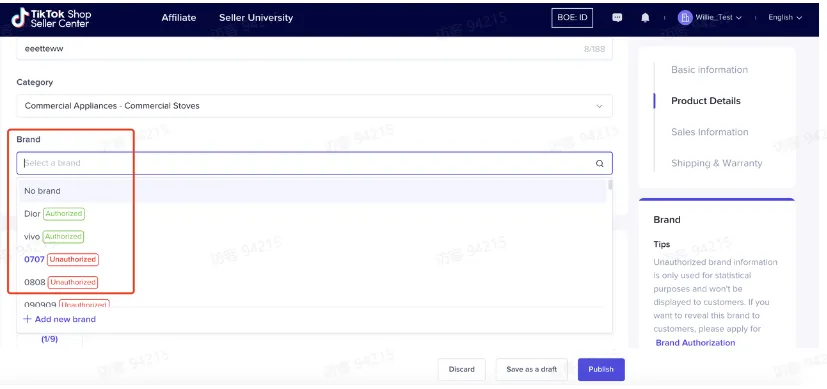Click Save as a draft
This screenshot has width=827, height=389.
click(x=531, y=369)
